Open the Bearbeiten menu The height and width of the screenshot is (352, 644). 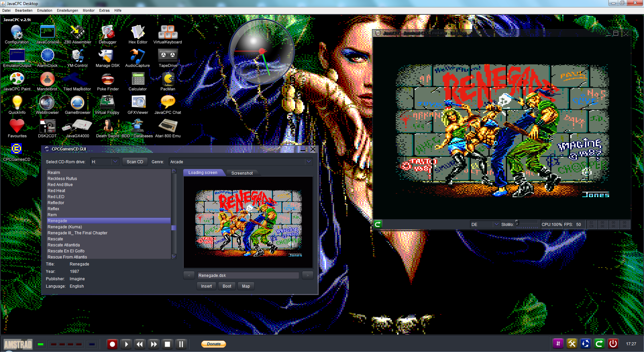click(24, 10)
